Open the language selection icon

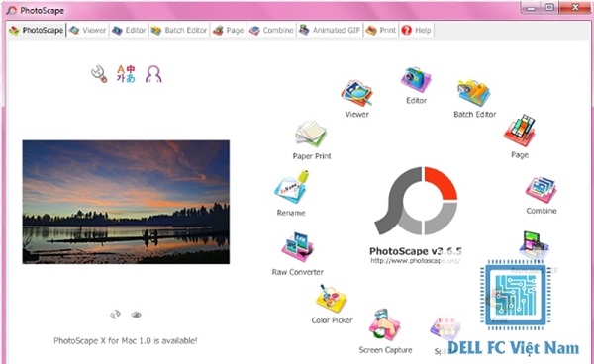(x=126, y=74)
